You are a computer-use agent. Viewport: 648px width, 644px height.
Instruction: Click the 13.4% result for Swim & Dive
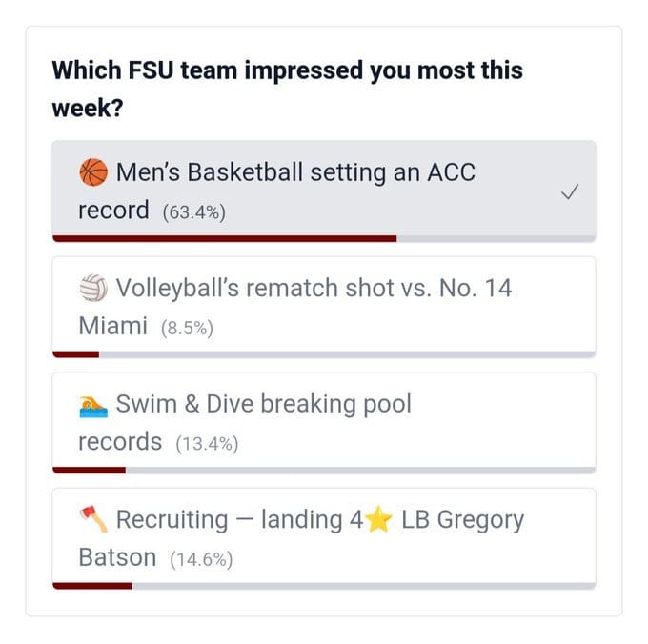tap(207, 444)
